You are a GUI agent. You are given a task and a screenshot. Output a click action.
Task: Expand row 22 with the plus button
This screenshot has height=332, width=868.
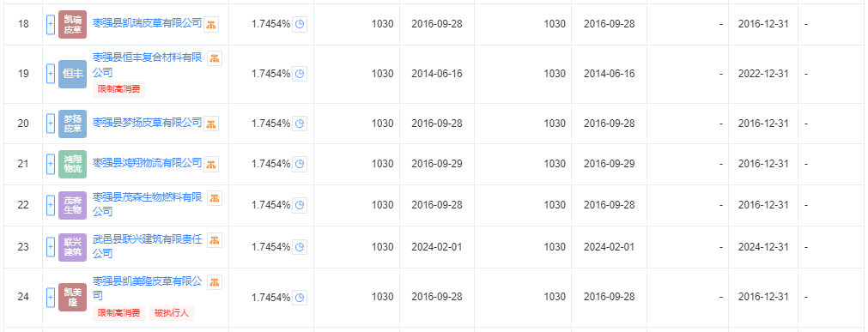51,205
